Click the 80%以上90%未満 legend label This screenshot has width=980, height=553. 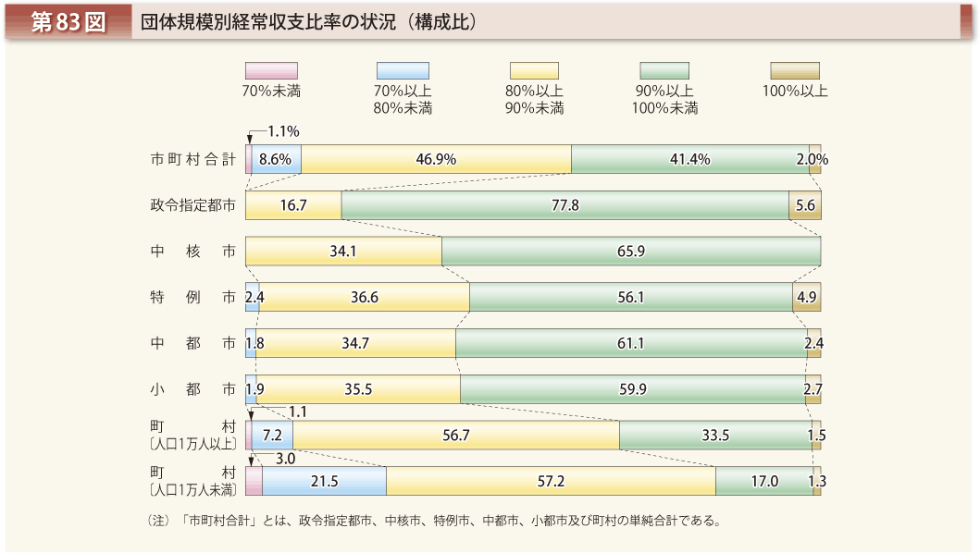tap(534, 99)
